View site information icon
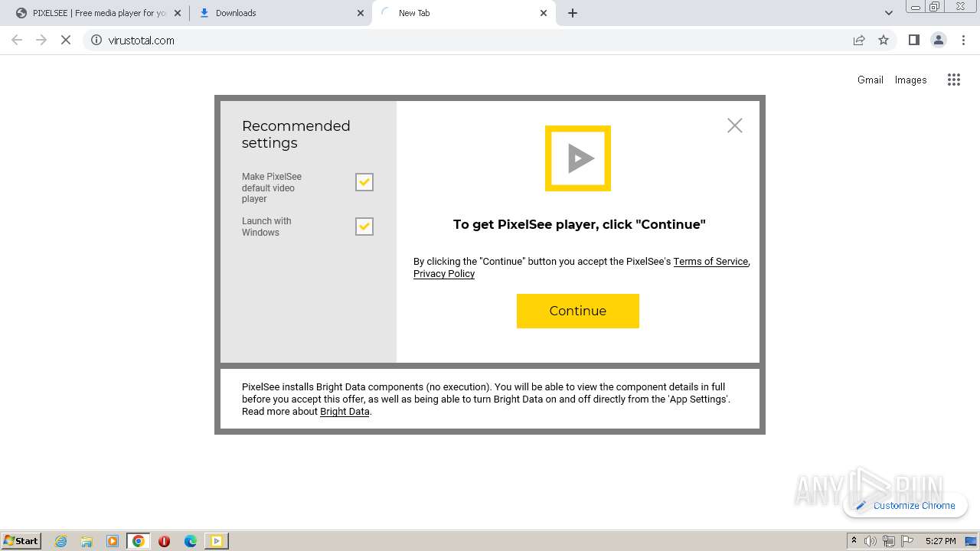The image size is (980, 551). point(96,41)
